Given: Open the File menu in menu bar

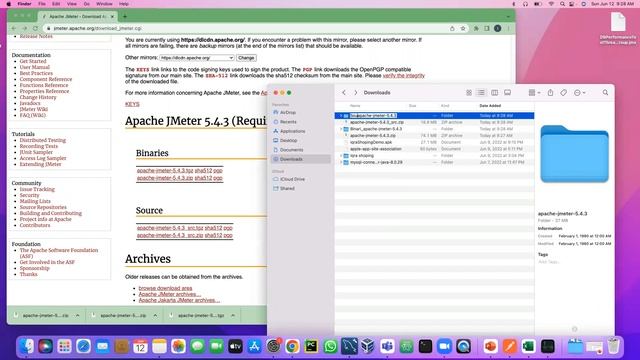Looking at the screenshot, I should point(42,4).
